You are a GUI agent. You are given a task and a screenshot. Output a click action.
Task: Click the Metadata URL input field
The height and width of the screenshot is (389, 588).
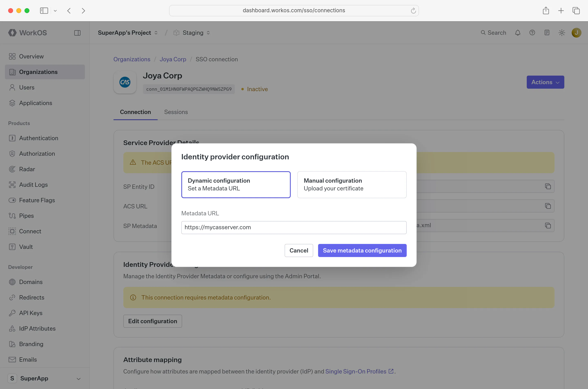coord(294,228)
